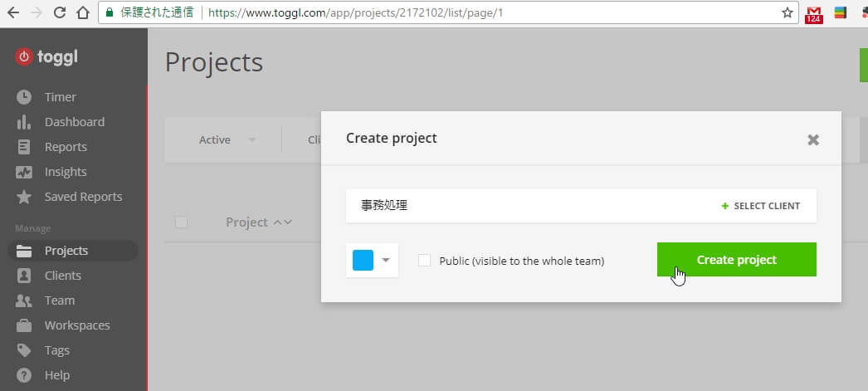This screenshot has height=391, width=868.
Task: Open the Active filter dropdown
Action: (x=227, y=139)
